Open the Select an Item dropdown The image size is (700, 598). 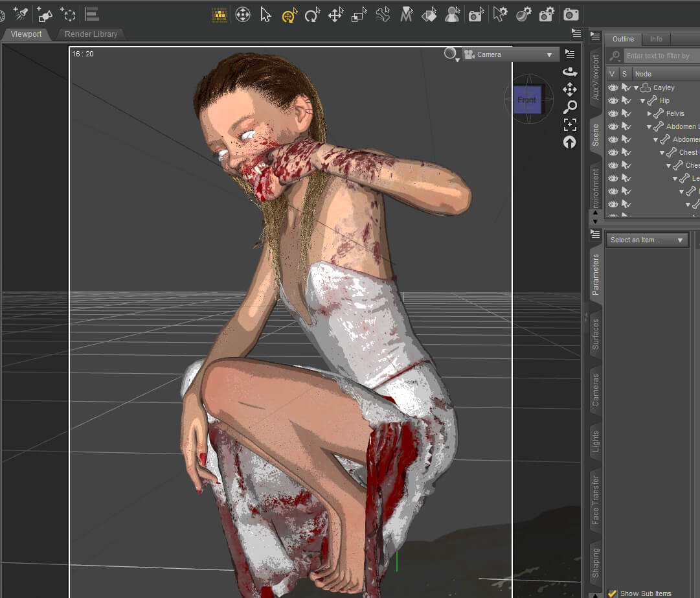click(x=647, y=240)
